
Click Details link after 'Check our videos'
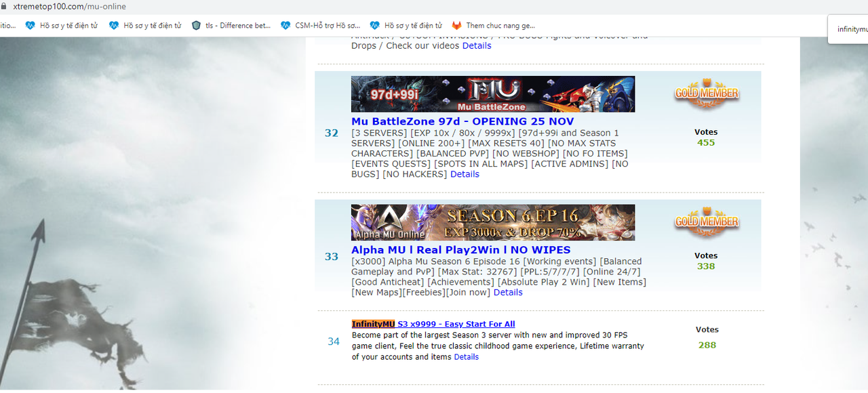coord(477,46)
